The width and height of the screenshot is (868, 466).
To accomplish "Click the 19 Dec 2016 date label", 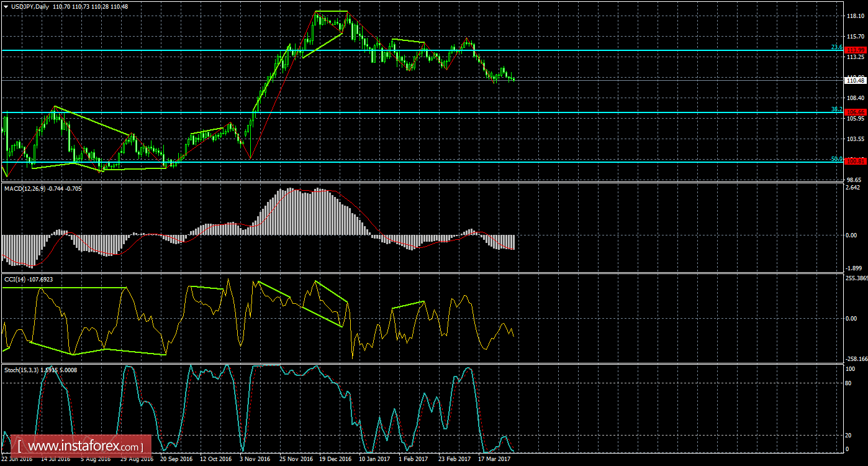I will point(335,460).
